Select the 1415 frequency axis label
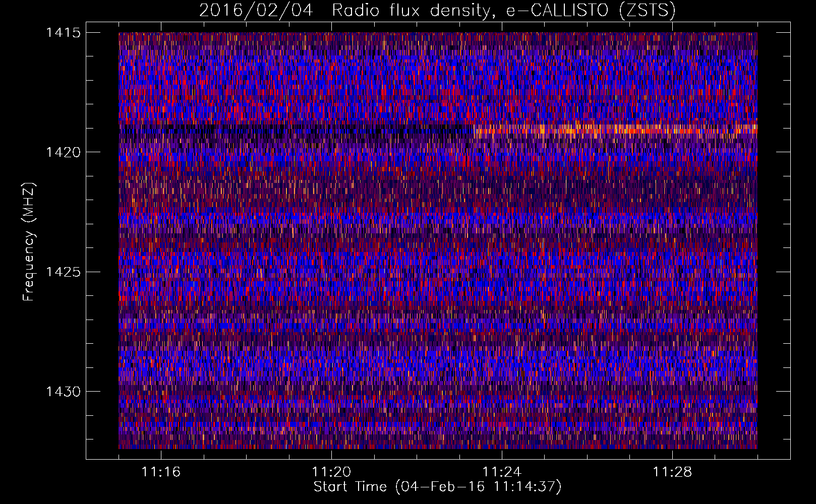The height and width of the screenshot is (504, 816). click(x=63, y=33)
